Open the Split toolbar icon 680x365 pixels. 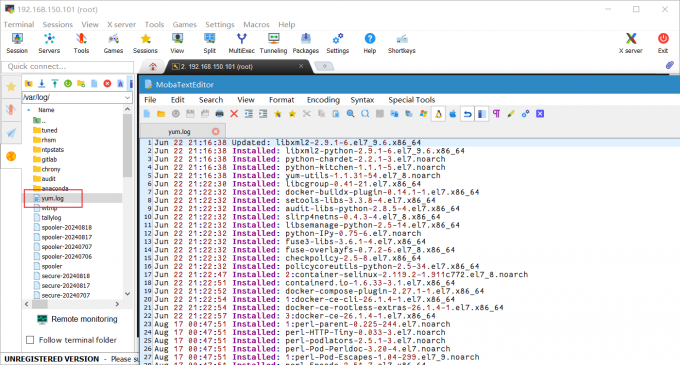tap(209, 43)
